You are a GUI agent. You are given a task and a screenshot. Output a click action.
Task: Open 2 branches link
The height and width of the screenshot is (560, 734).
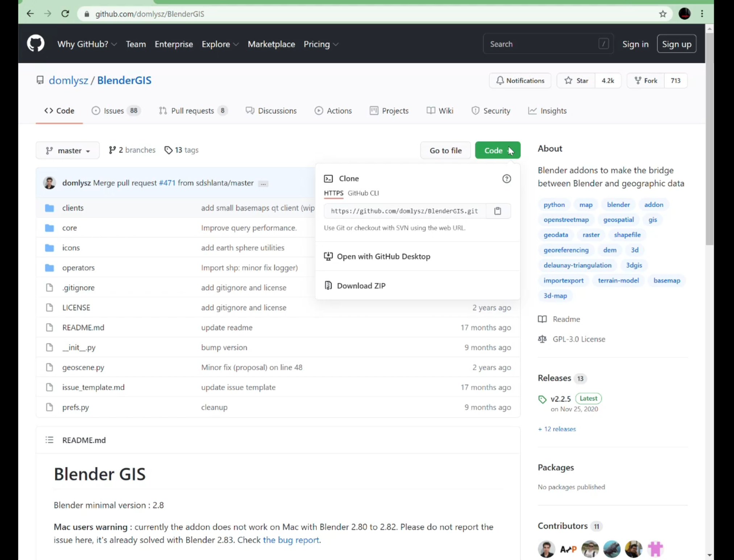(132, 150)
